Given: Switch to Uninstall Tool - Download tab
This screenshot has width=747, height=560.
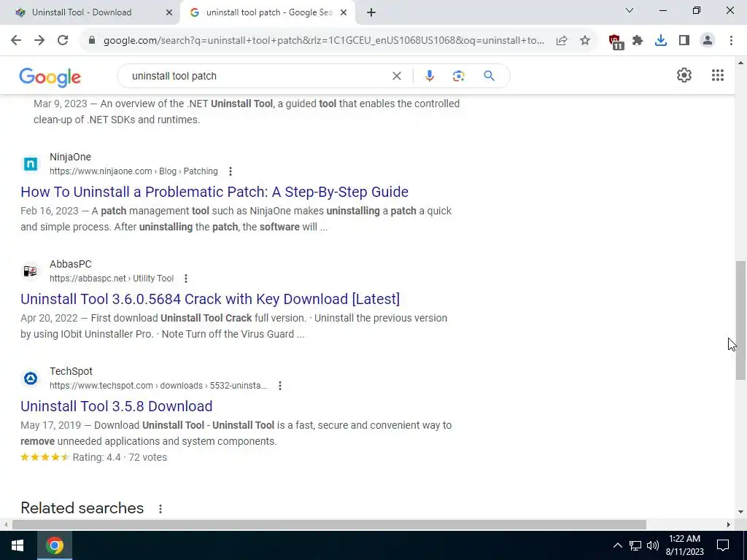Looking at the screenshot, I should (82, 12).
